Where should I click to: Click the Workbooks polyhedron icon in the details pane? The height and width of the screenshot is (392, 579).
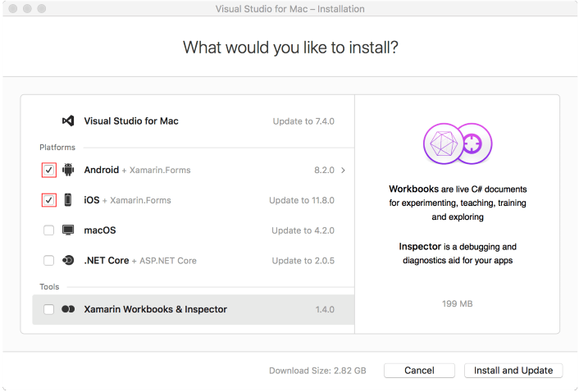tap(444, 144)
